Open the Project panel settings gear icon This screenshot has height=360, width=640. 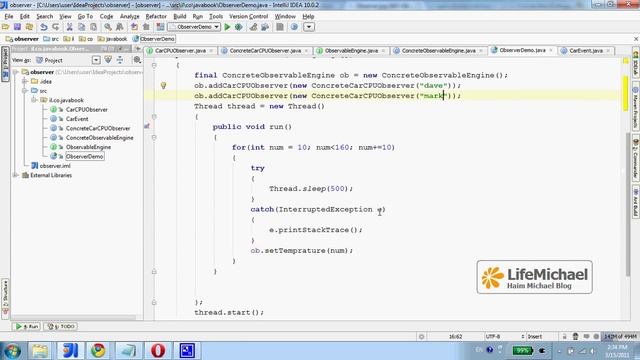(x=137, y=60)
